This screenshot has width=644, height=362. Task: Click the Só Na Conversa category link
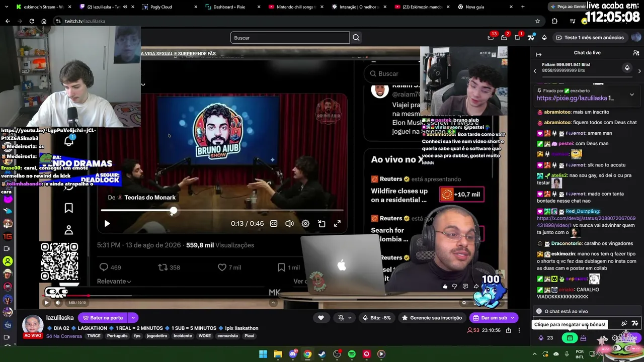(x=64, y=336)
